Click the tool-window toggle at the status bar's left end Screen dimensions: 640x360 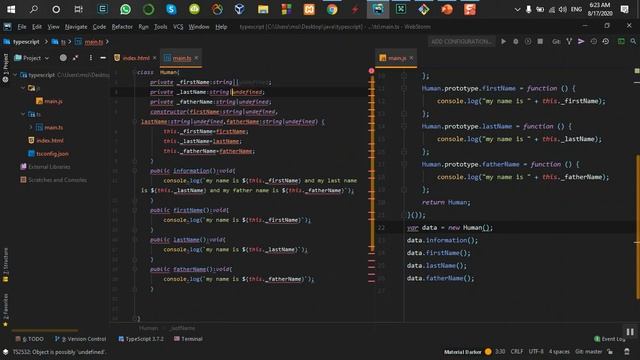pyautogui.click(x=5, y=351)
